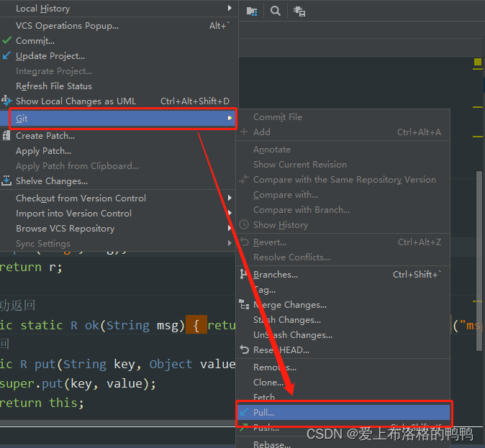The image size is (485, 448).
Task: Open Checkout from Version Control entry
Action: pyautogui.click(x=119, y=198)
